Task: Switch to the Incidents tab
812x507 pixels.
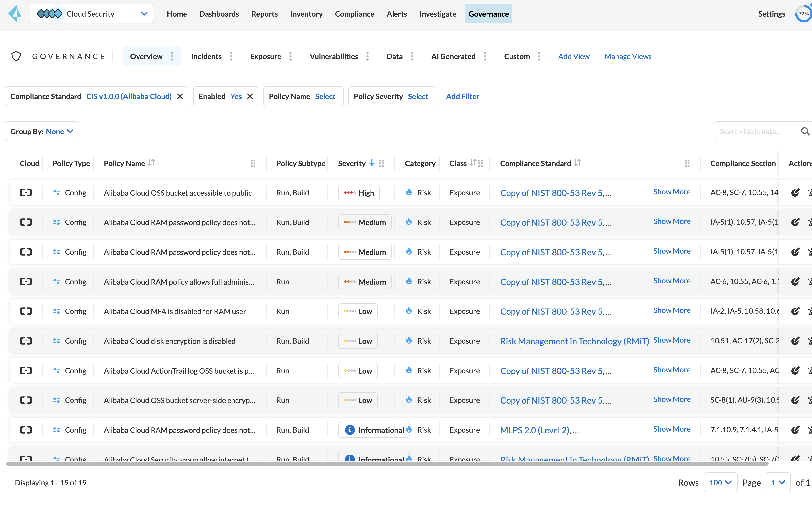Action: pos(206,56)
